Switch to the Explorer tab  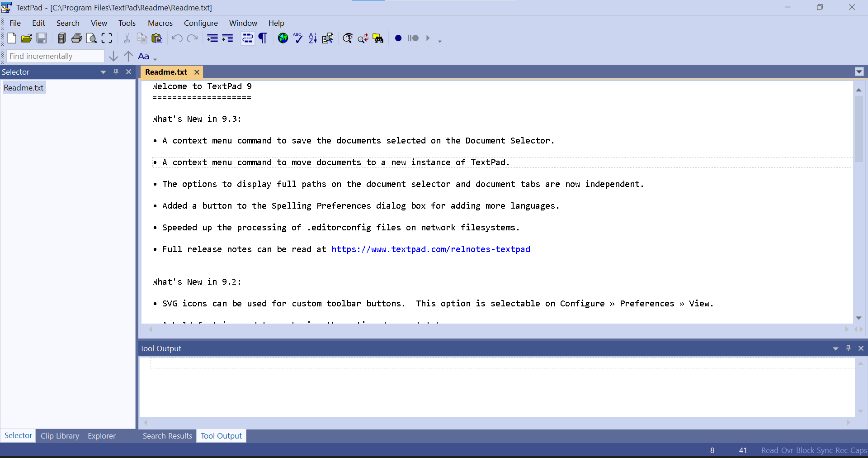click(102, 436)
